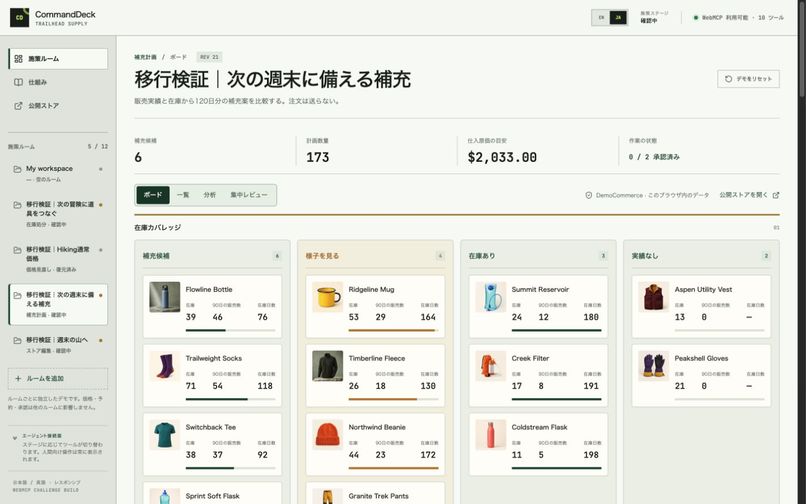Click the Northwind Beanie thumbnail
Image resolution: width=806 pixels, height=504 pixels.
tap(327, 435)
